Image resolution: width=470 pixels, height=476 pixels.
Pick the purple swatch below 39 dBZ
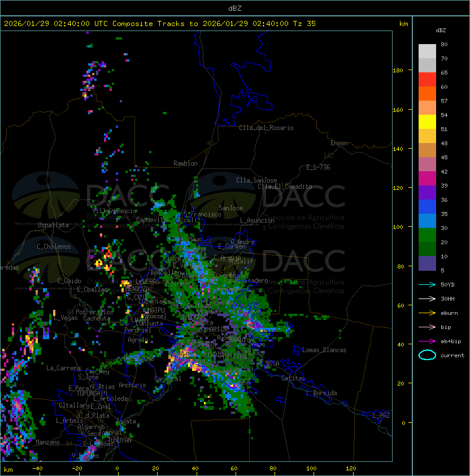pos(427,192)
